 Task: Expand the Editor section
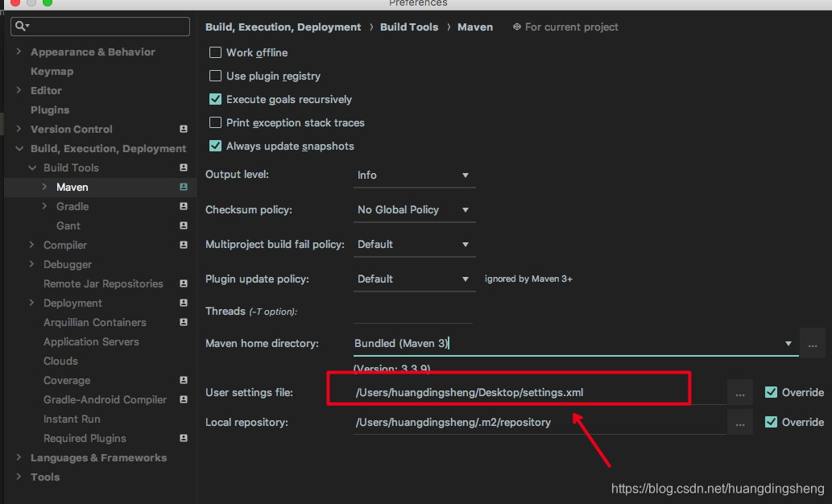click(x=19, y=90)
